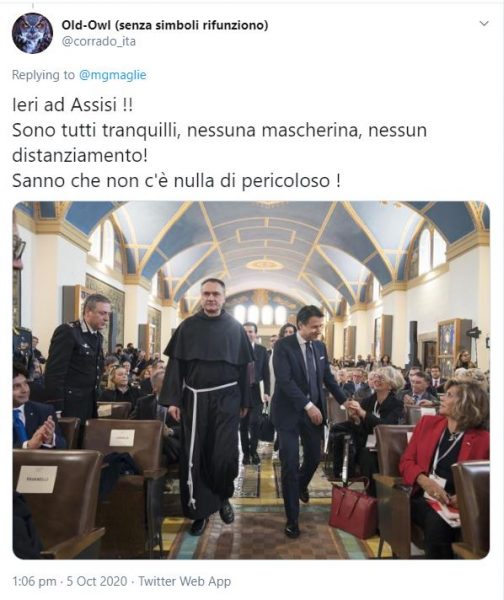Viewport: 504px width, 600px height.
Task: Click the uniformed officer in photo
Action: (x=75, y=360)
